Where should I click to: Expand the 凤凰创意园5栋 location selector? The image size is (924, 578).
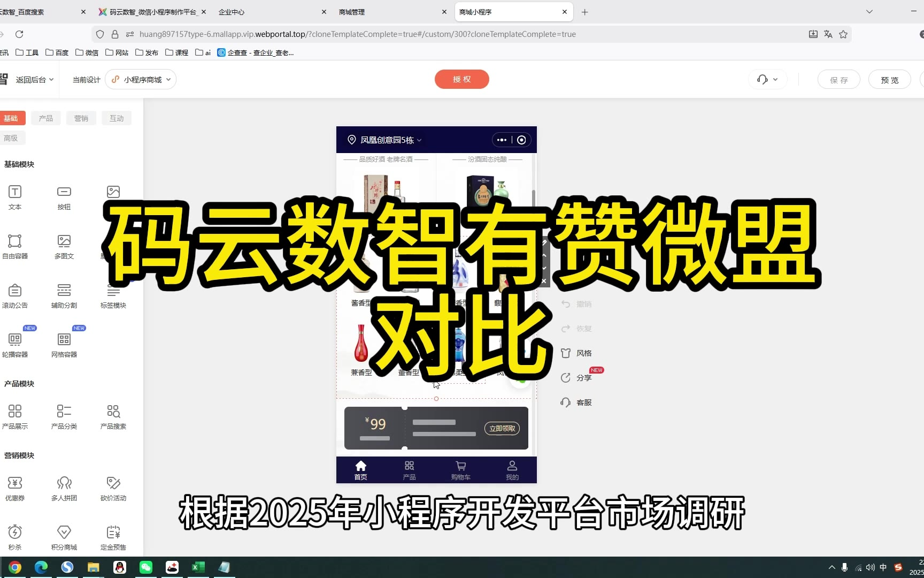tap(386, 140)
